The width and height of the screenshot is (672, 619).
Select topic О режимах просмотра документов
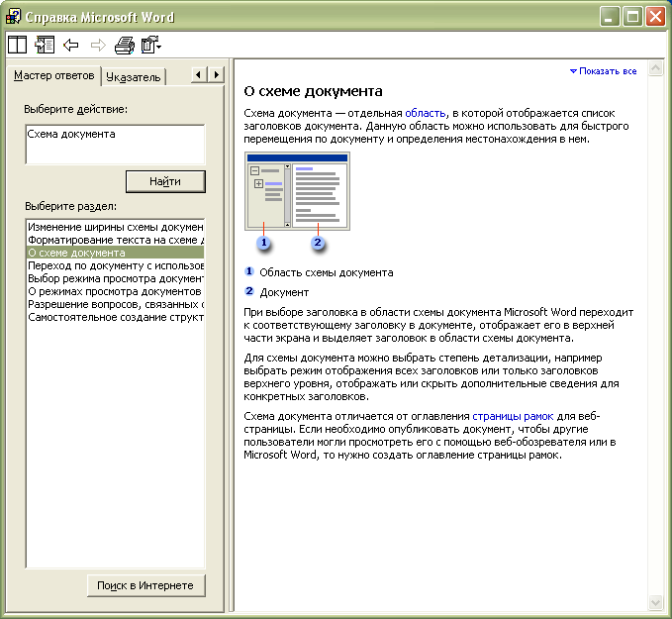tap(115, 291)
